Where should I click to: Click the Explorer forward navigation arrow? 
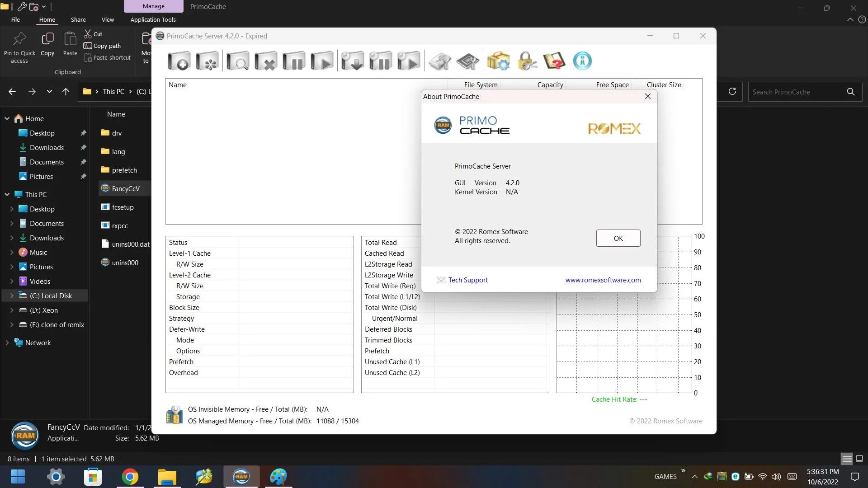(x=32, y=91)
